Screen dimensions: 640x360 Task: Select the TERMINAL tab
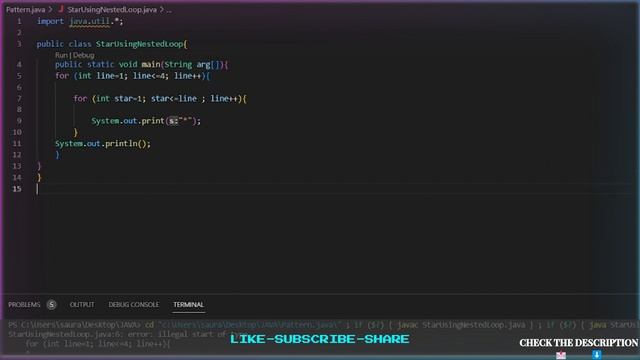click(188, 304)
